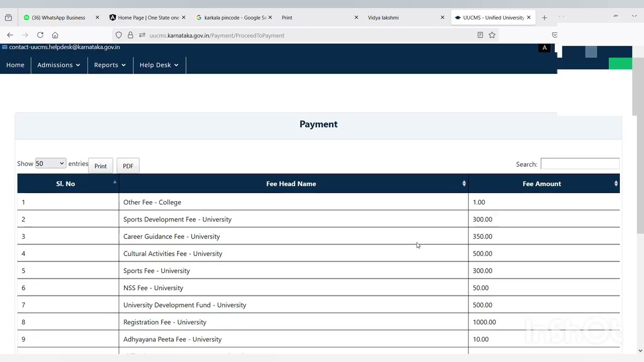This screenshot has width=644, height=362.
Task: Expand the Admissions dropdown menu
Action: tap(59, 65)
